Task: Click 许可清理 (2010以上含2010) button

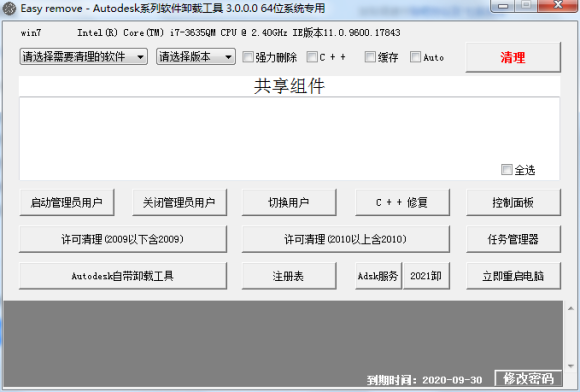Action: pos(346,239)
